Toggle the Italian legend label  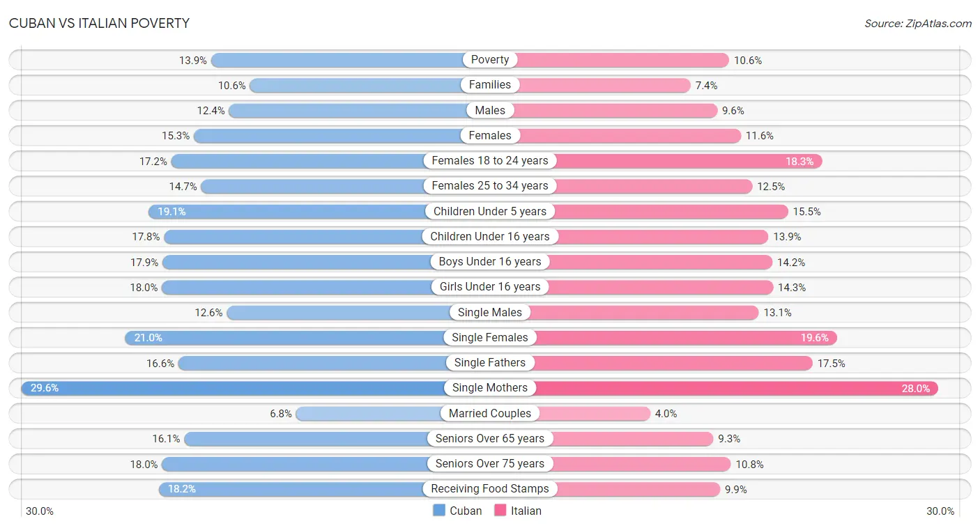[x=526, y=511]
